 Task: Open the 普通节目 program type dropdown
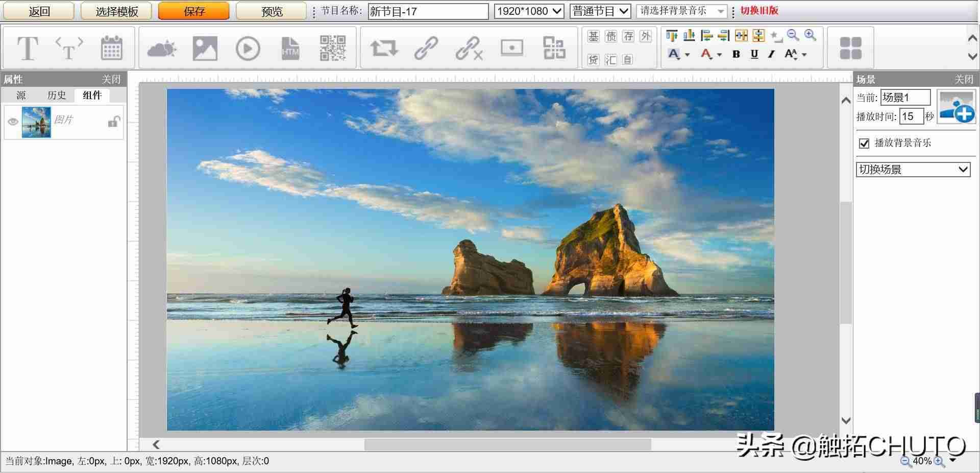[600, 11]
